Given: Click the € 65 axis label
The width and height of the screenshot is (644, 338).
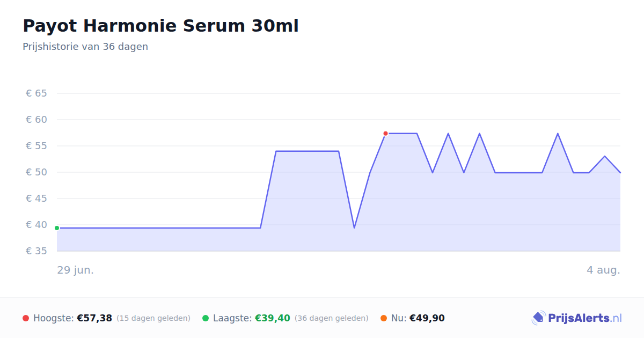Looking at the screenshot, I should click(36, 93).
